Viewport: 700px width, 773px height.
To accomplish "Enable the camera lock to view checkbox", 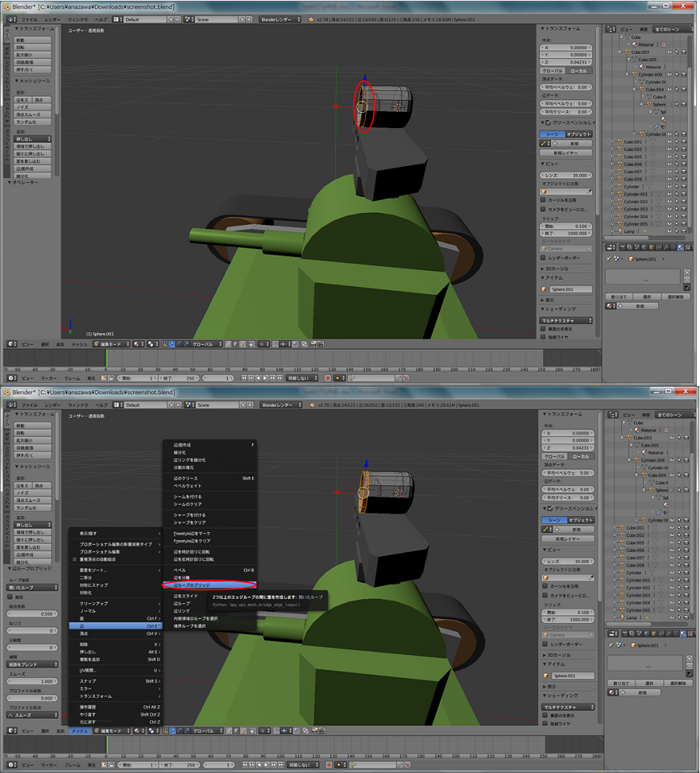I will pyautogui.click(x=543, y=209).
